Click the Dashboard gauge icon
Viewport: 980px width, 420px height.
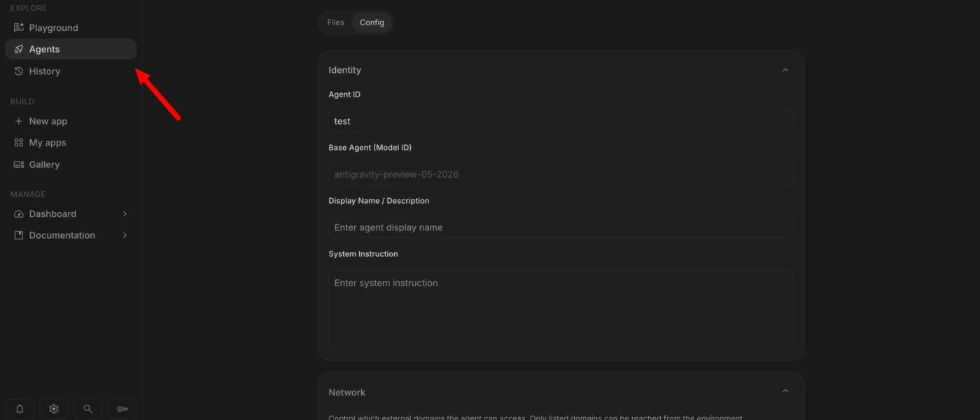pyautogui.click(x=19, y=213)
